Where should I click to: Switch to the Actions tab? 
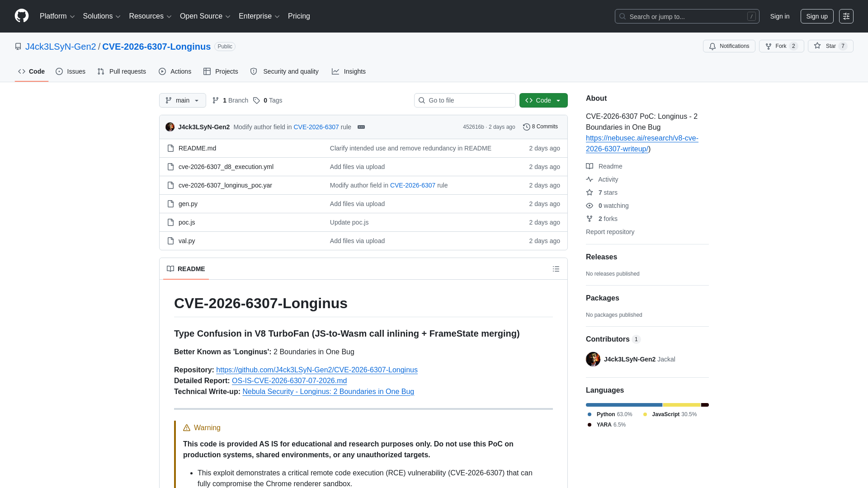point(175,71)
